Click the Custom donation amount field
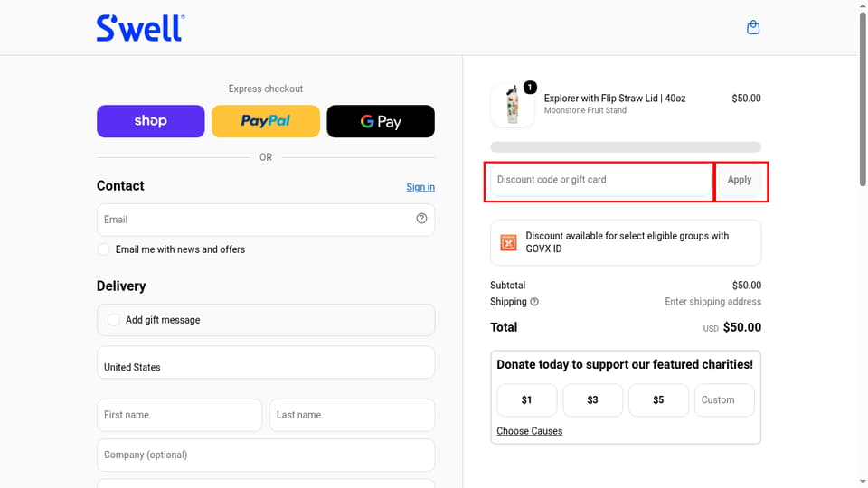The width and height of the screenshot is (868, 488). [x=724, y=400]
